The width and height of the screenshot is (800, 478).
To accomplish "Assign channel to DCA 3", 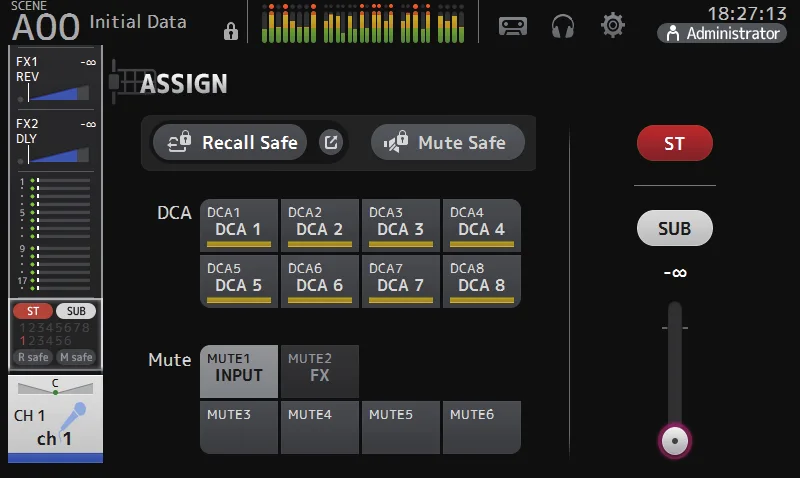I will 401,225.
